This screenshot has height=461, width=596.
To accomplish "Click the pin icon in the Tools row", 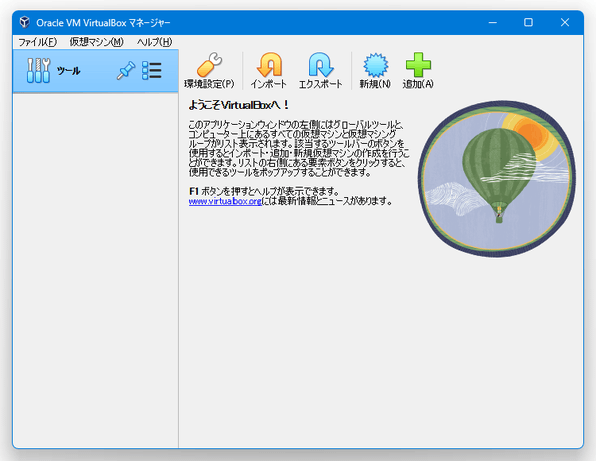I will (x=126, y=71).
